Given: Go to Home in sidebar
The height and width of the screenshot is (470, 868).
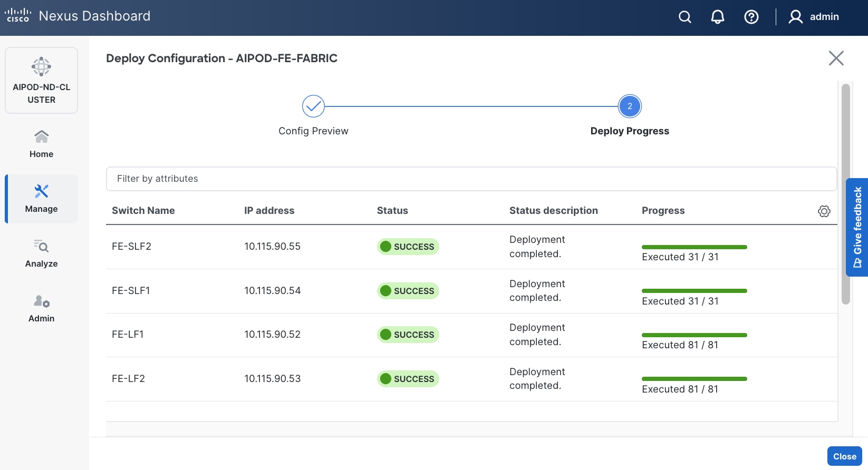Looking at the screenshot, I should click(x=41, y=144).
